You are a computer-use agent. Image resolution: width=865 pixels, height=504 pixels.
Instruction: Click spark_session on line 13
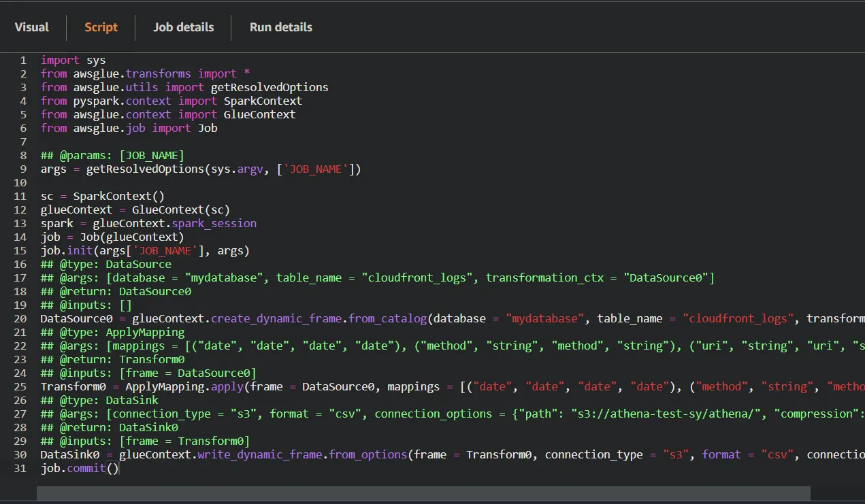pyautogui.click(x=214, y=224)
